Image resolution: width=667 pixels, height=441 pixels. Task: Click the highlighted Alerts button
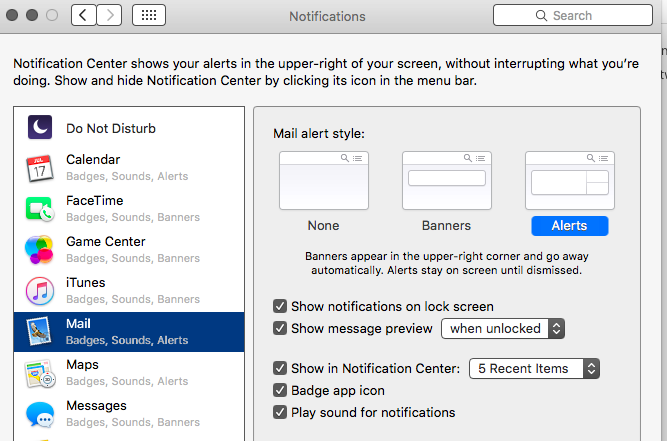click(x=570, y=226)
